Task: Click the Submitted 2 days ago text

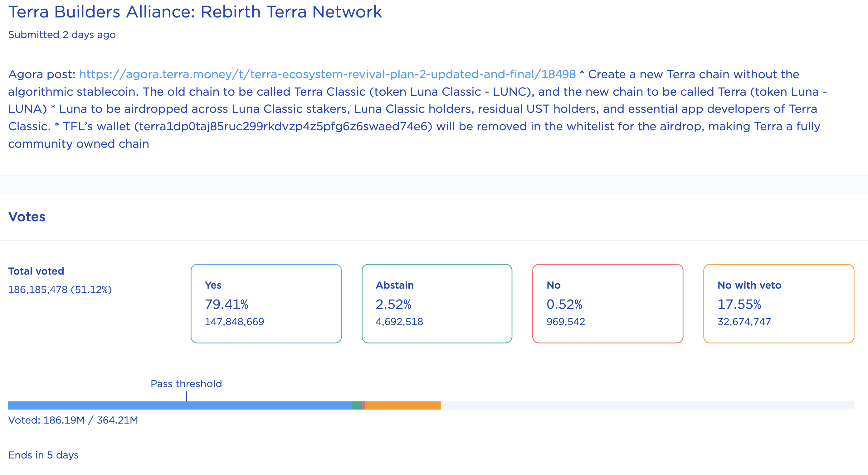Action: click(x=62, y=35)
